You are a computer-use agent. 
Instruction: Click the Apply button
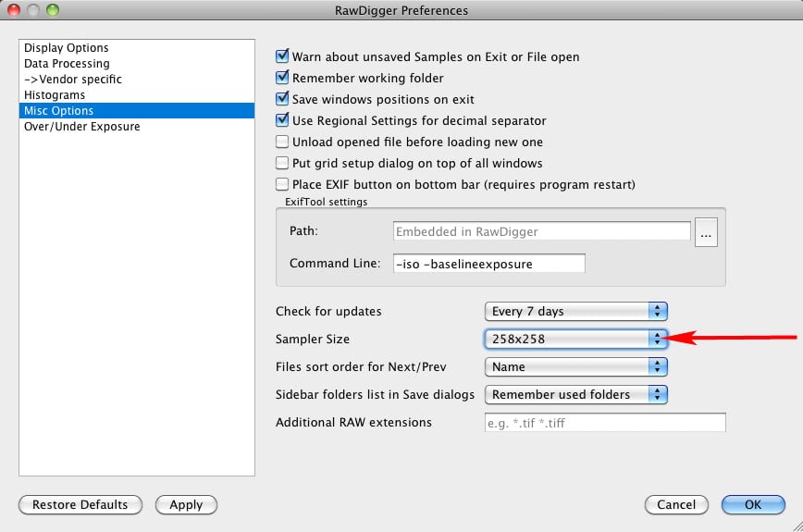pos(187,505)
